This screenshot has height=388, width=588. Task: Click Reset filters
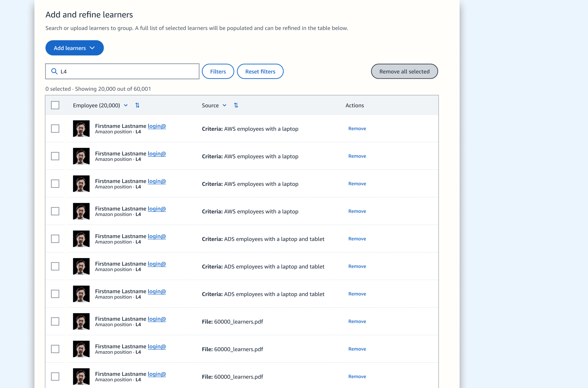coord(260,71)
